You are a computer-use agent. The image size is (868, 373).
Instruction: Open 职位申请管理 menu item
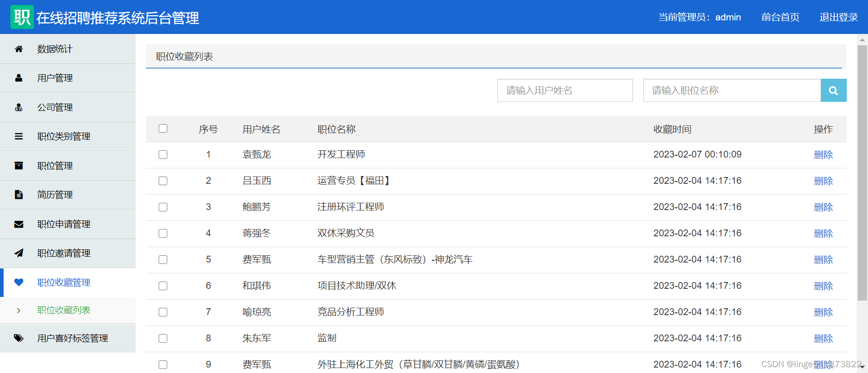[68, 224]
